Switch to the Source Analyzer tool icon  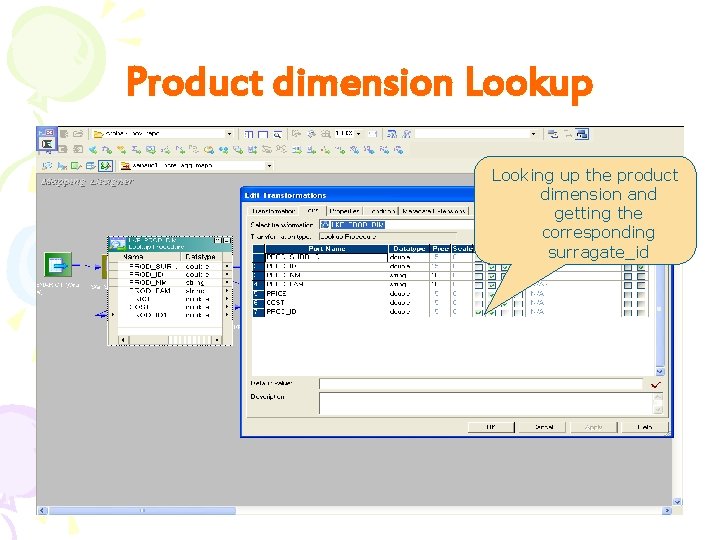[47, 165]
